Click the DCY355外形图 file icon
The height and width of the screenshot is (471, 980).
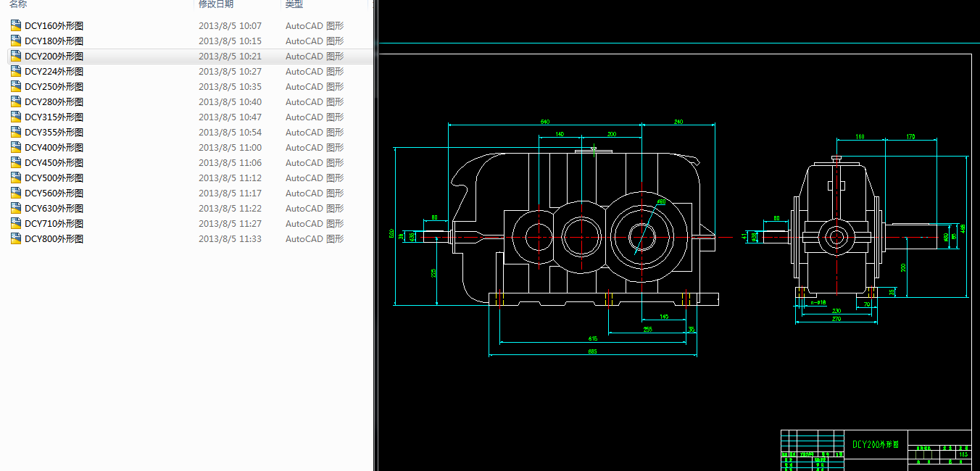(16, 132)
